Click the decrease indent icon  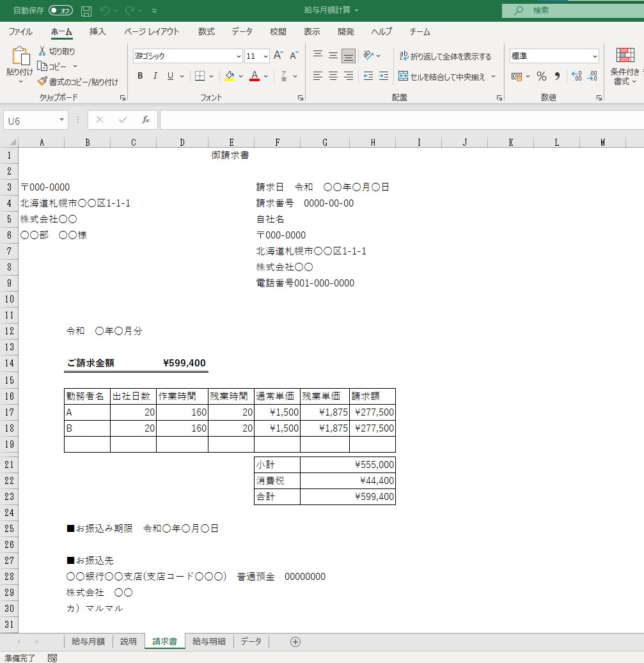(368, 76)
